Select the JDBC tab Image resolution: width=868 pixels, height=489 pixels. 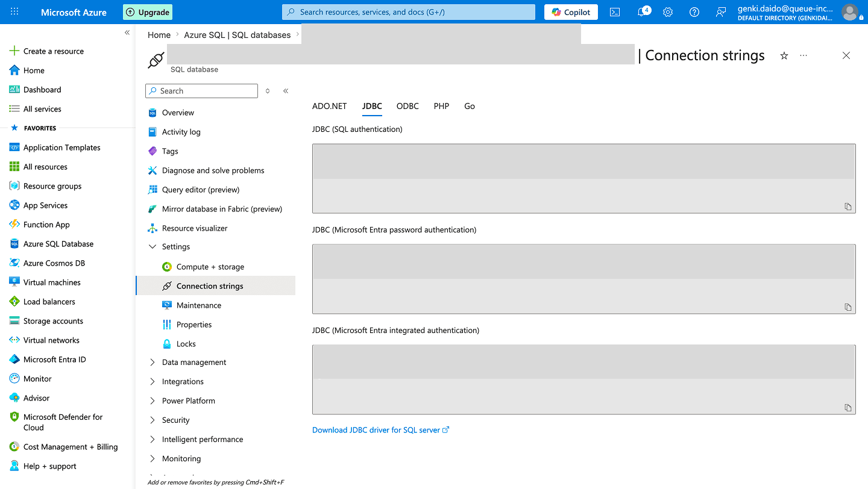pyautogui.click(x=372, y=106)
